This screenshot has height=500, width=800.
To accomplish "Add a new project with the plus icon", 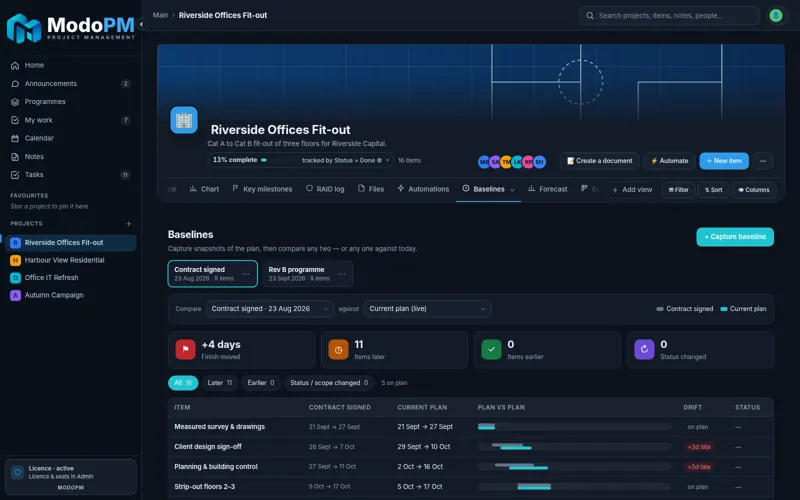I will 129,223.
